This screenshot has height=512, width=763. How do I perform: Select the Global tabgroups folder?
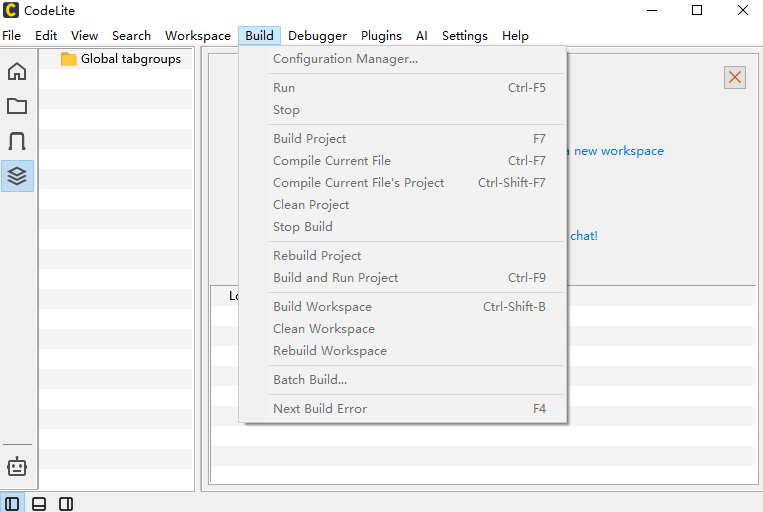click(121, 59)
